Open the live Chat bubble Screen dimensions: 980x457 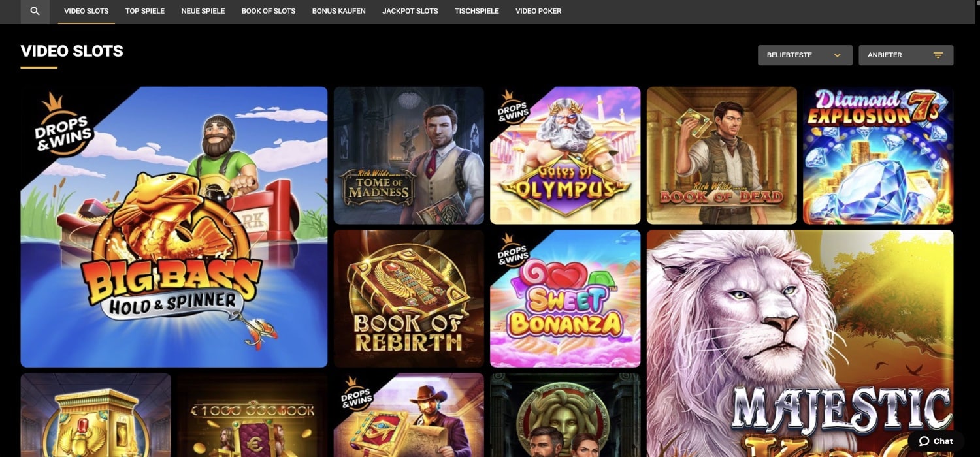click(x=936, y=441)
